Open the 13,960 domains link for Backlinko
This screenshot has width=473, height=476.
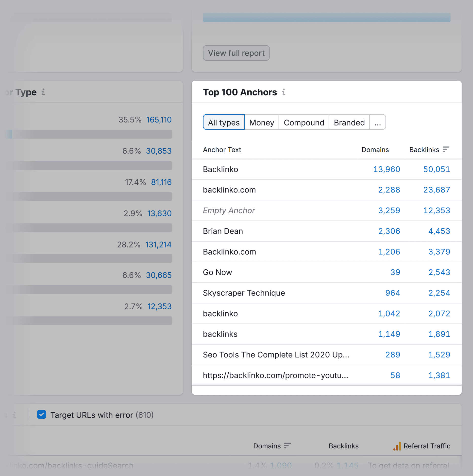point(387,169)
